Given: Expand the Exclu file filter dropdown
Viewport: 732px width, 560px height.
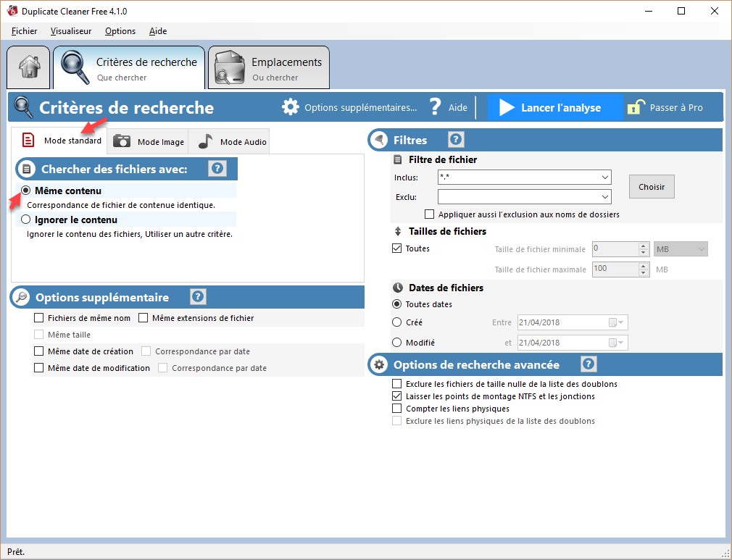Looking at the screenshot, I should tap(604, 196).
